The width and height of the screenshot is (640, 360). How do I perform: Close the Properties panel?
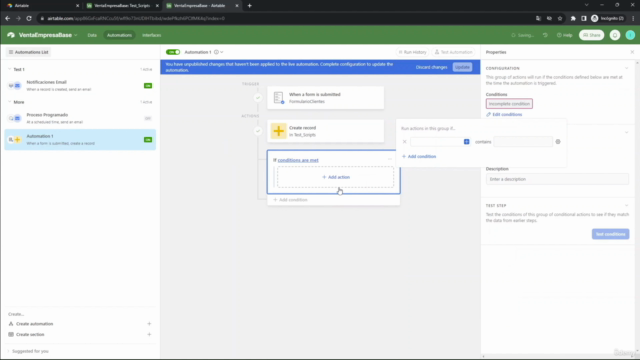[632, 52]
